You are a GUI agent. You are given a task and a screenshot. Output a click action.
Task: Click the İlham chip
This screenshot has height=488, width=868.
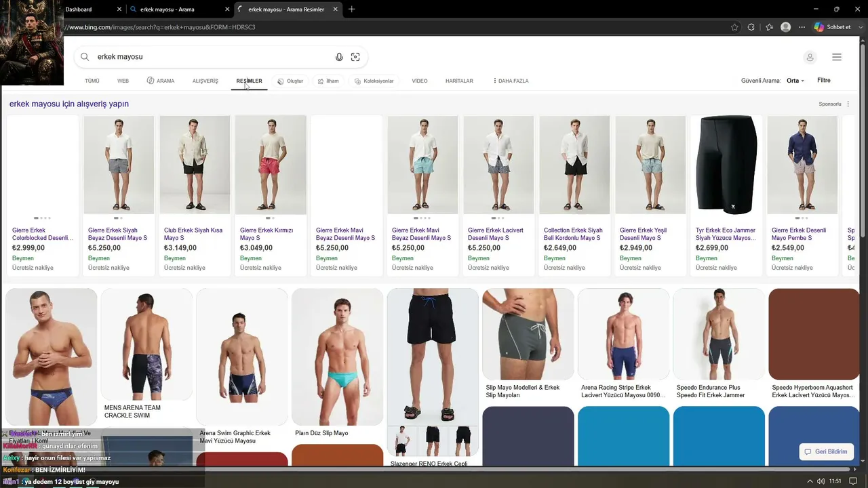tap(328, 81)
